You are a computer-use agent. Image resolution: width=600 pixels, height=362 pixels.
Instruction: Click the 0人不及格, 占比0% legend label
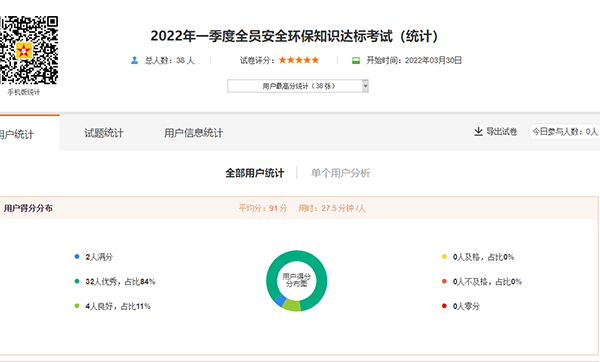(487, 282)
